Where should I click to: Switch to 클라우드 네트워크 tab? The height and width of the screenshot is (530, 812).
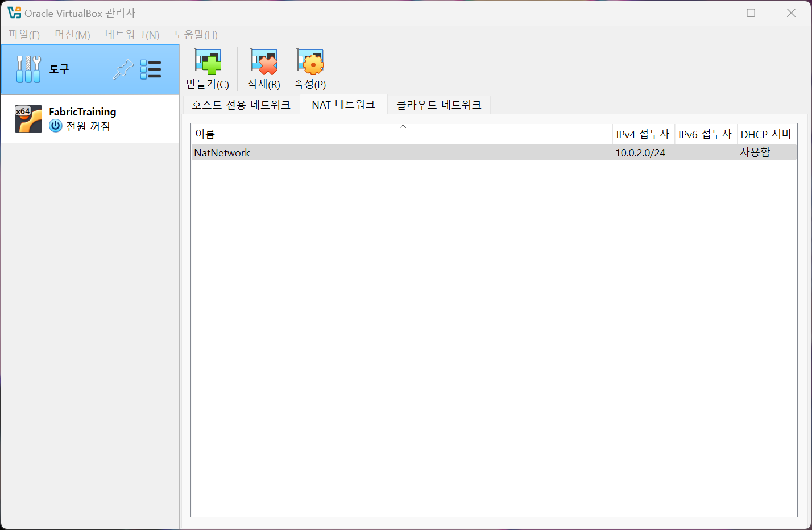point(439,105)
